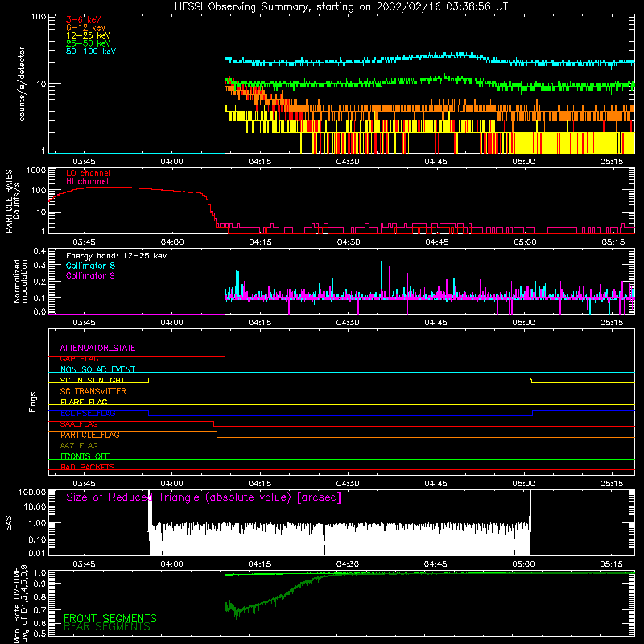
Task: Click the FLARE_FLAG label
Action: (84, 402)
